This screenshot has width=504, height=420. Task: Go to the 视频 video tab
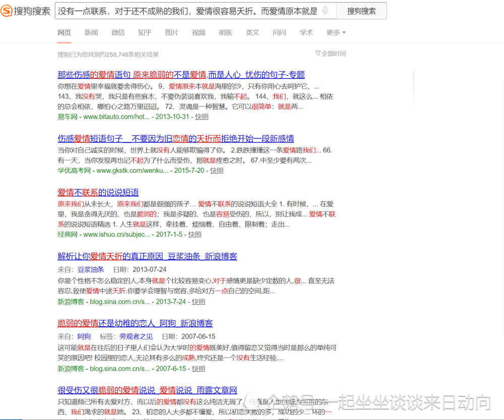pyautogui.click(x=199, y=32)
